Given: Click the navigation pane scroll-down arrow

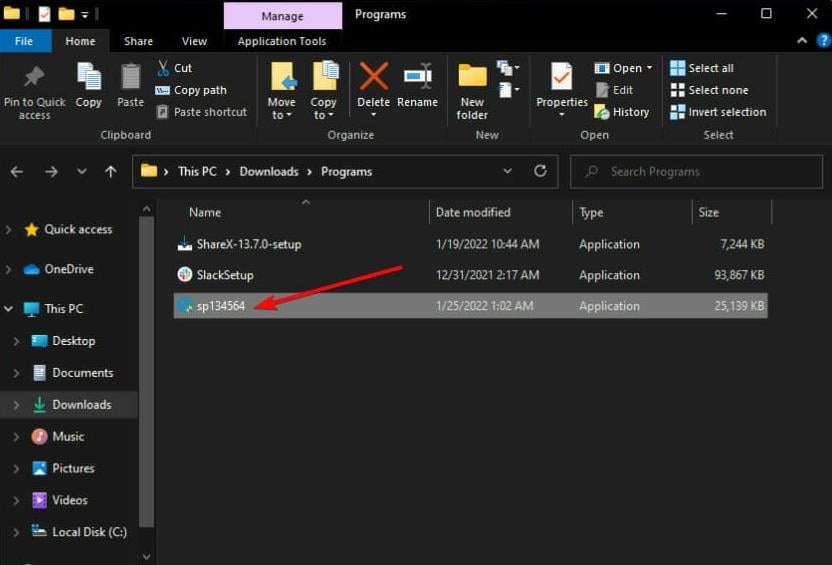Looking at the screenshot, I should tap(146, 557).
